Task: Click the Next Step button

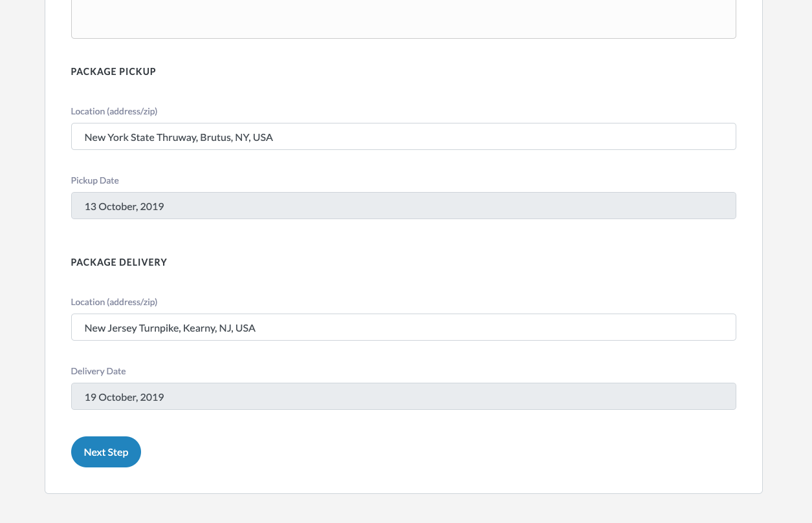Action: pyautogui.click(x=105, y=452)
